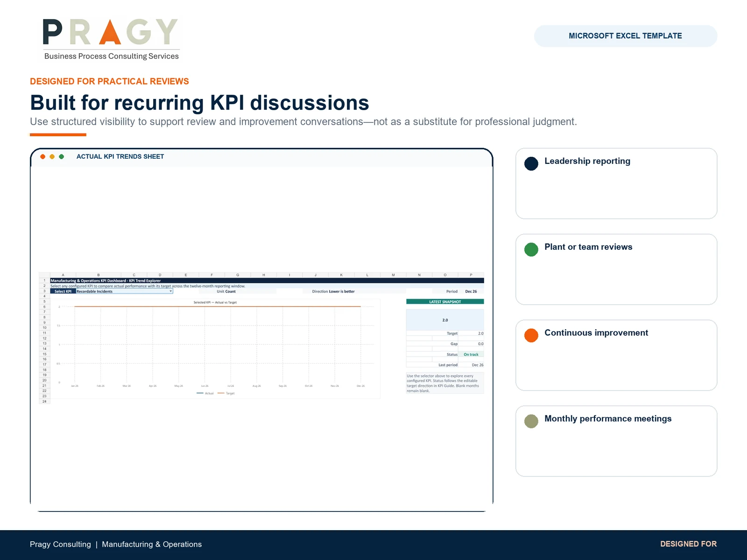
Task: Select column header A
Action: pyautogui.click(x=63, y=275)
